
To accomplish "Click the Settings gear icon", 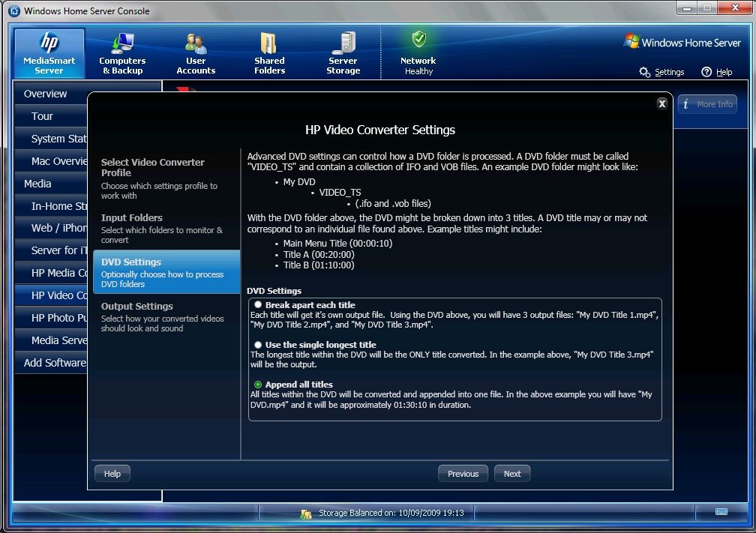I will (x=645, y=72).
